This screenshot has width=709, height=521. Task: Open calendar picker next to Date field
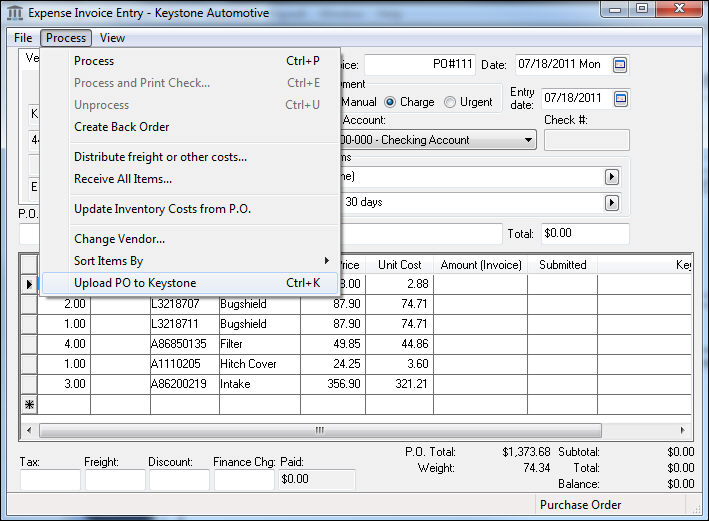coord(620,65)
